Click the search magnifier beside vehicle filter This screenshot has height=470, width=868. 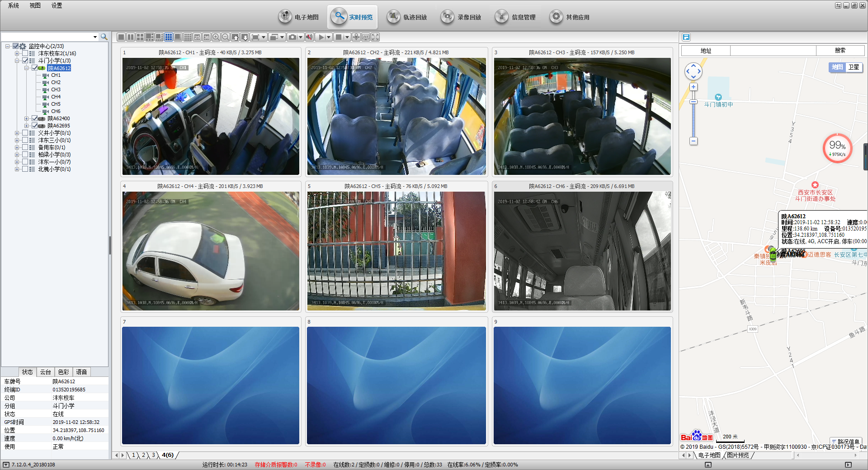coord(104,37)
